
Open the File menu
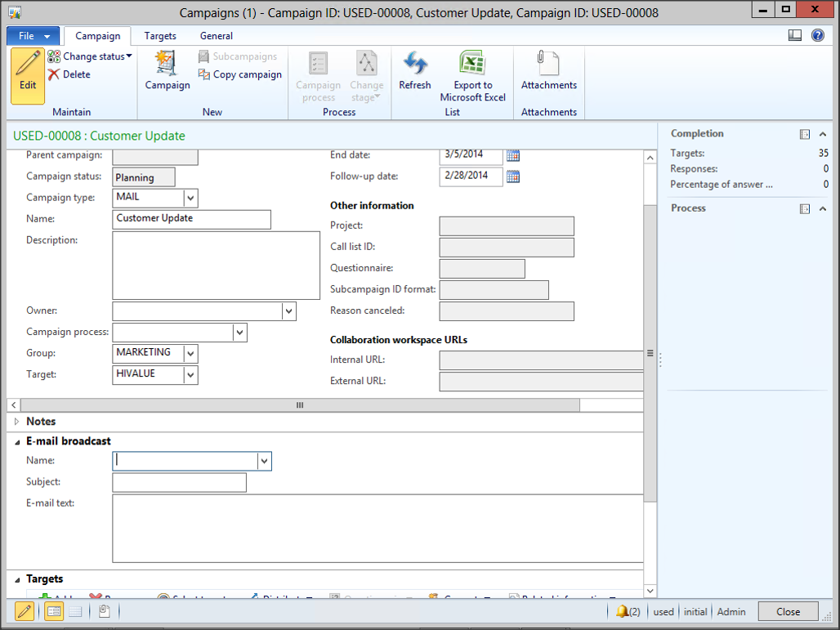33,36
